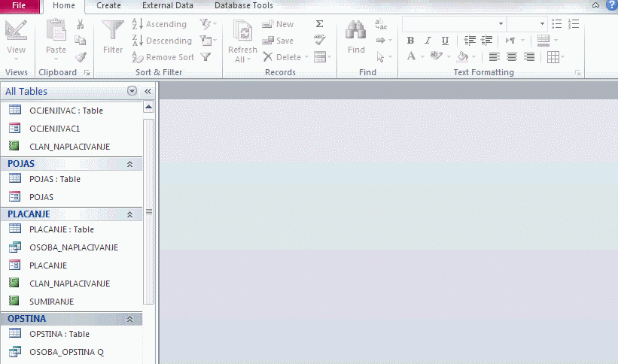Switch to the Create ribbon tab

click(109, 6)
